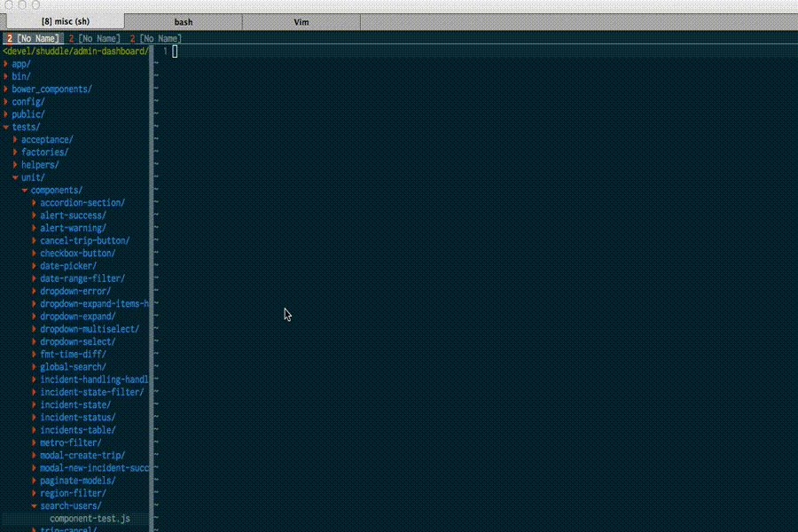
Task: Expand the public/ folder arrow
Action: [5, 114]
